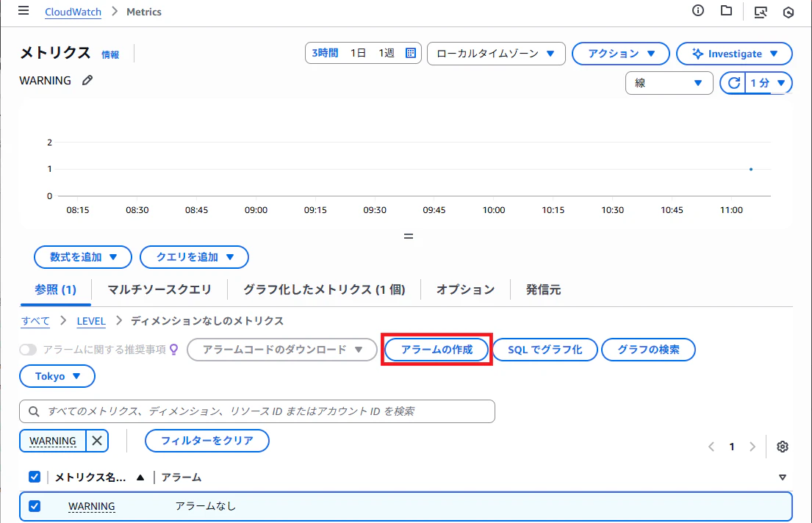812x523 pixels.
Task: Open the オプション tab
Action: tap(466, 289)
